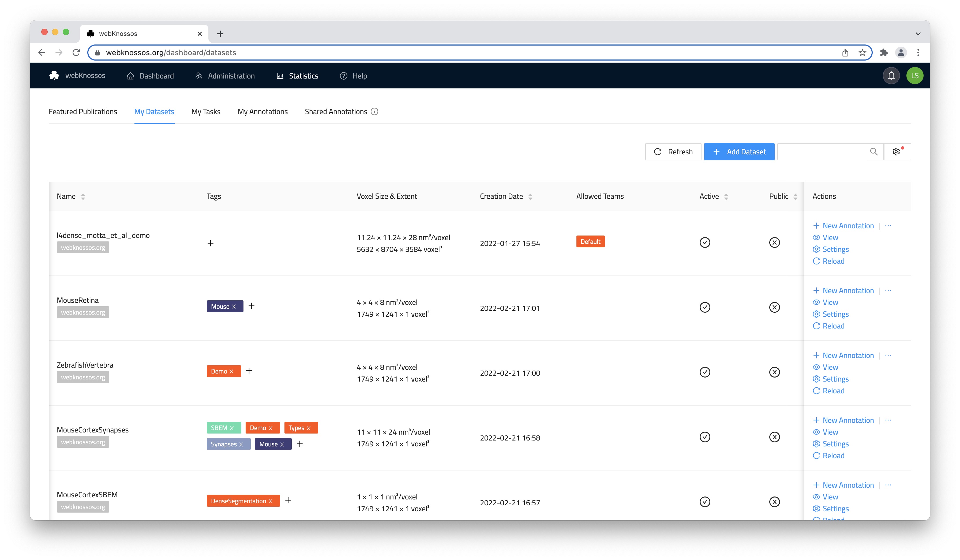
Task: Toggle the Active status for MouseRetina
Action: pyautogui.click(x=705, y=307)
